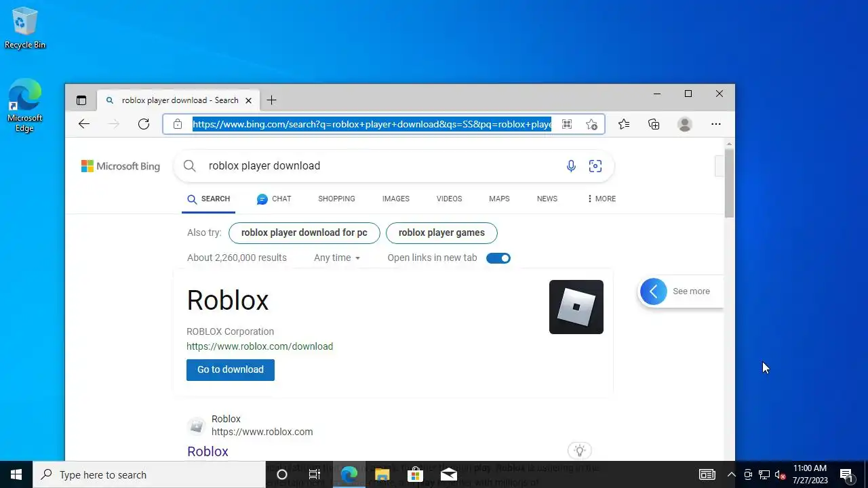Image resolution: width=868 pixels, height=488 pixels.
Task: Click Microsoft Edge on the taskbar
Action: 349,474
